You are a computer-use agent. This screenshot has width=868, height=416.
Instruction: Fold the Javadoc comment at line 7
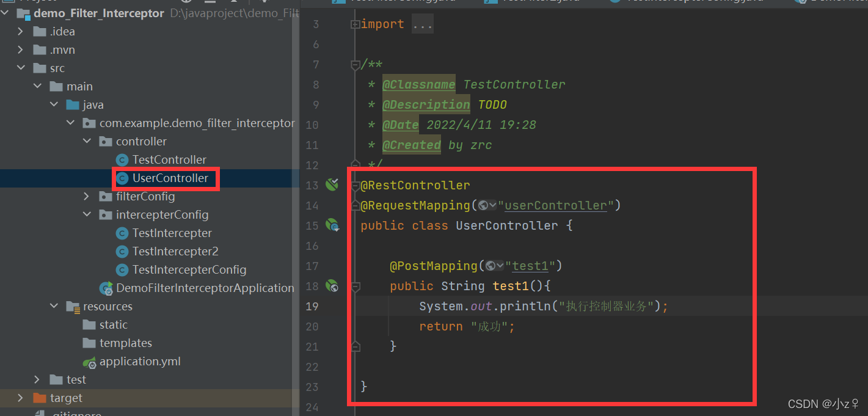point(355,64)
